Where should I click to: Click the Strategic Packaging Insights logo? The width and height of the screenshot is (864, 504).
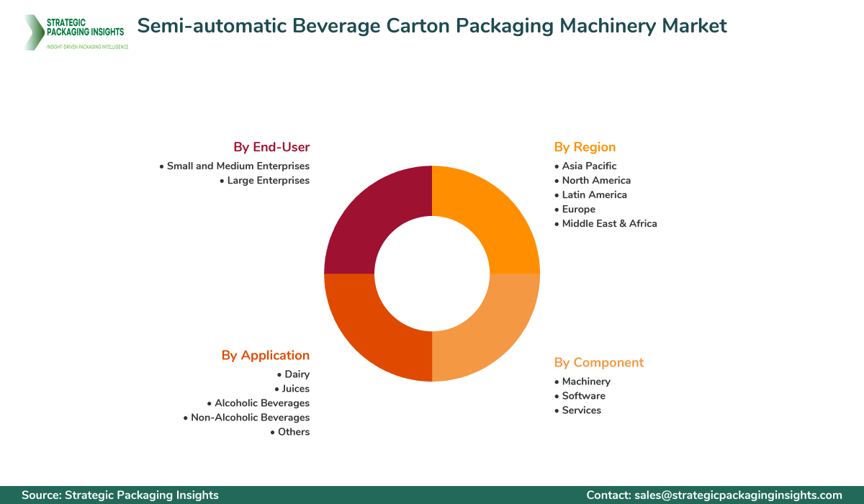(74, 32)
